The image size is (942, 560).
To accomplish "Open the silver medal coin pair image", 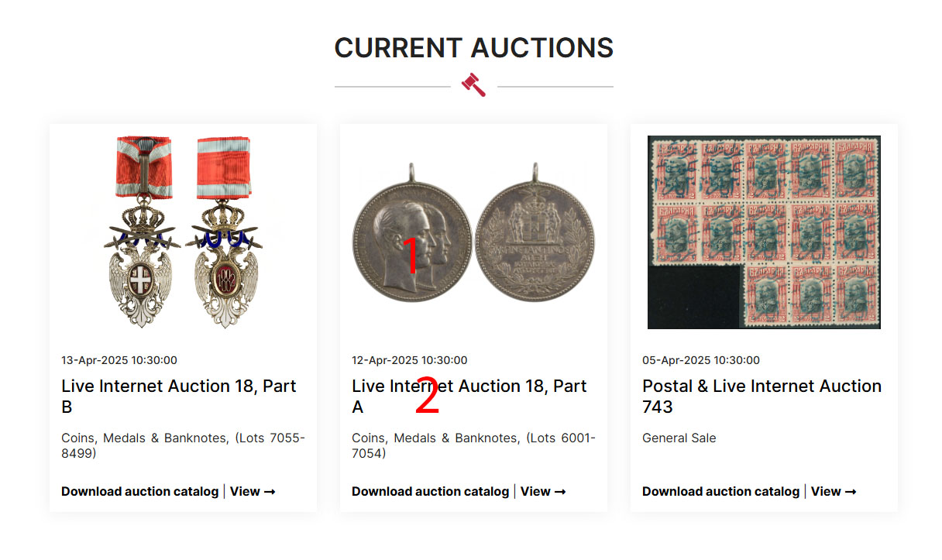I will (473, 232).
